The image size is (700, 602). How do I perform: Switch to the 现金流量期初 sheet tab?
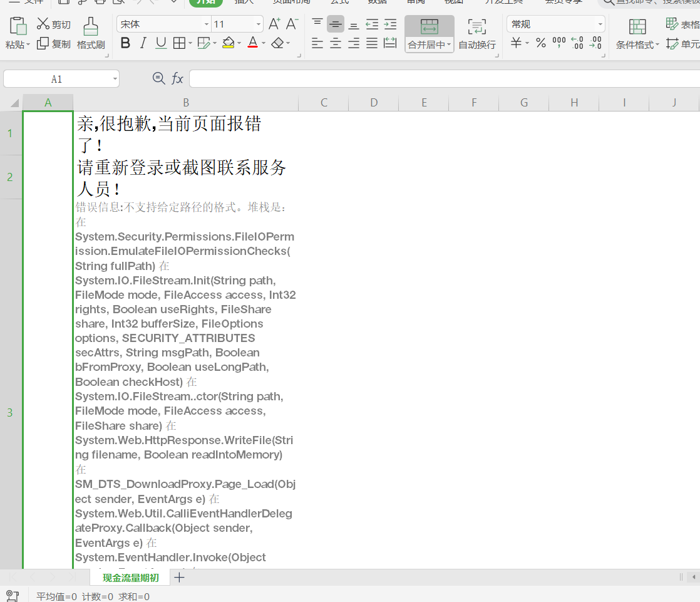130,578
